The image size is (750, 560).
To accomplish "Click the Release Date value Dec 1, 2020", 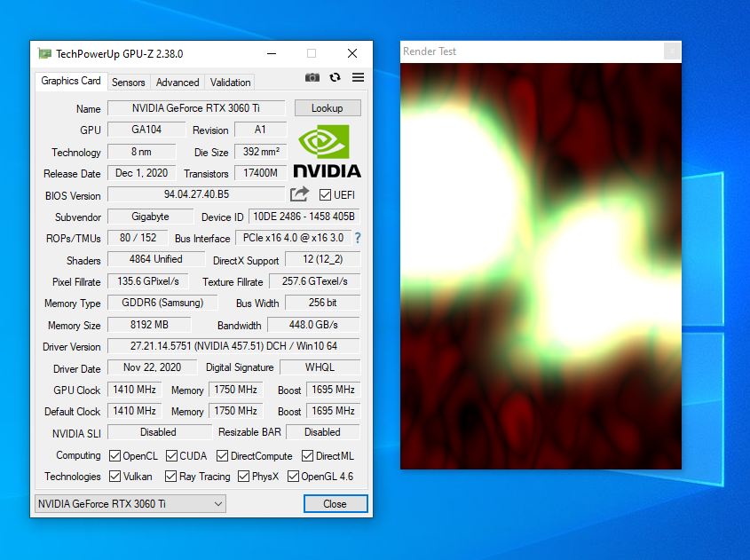I will pyautogui.click(x=142, y=173).
